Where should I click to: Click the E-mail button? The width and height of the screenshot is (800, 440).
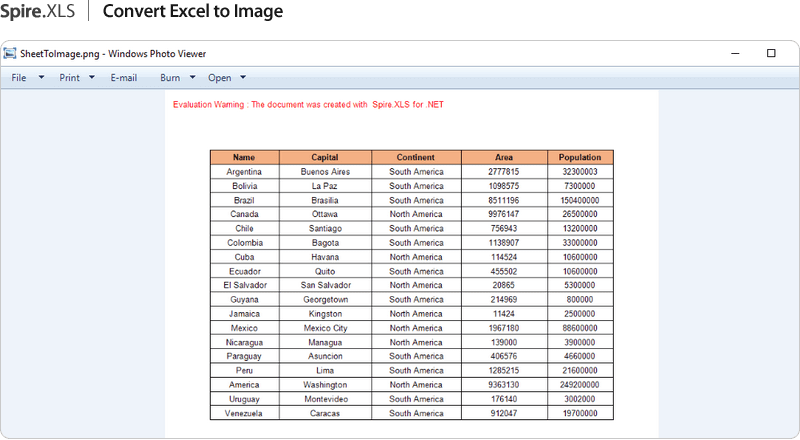coord(124,78)
